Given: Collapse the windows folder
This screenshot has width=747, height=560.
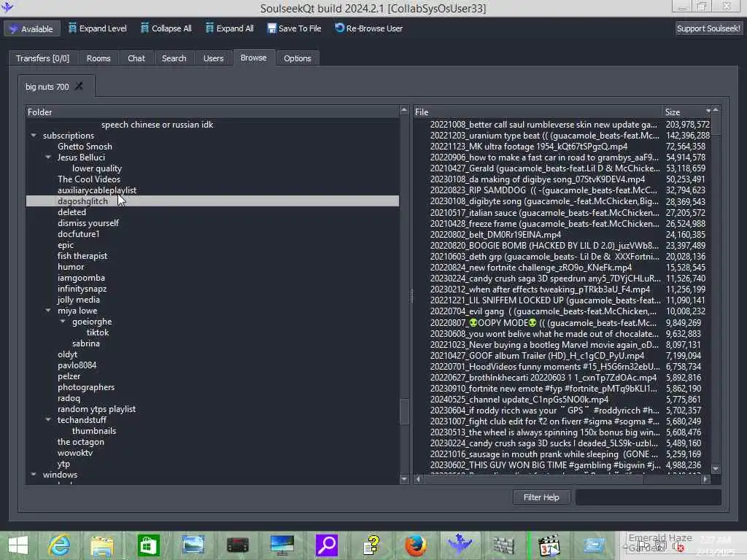Looking at the screenshot, I should coord(34,475).
